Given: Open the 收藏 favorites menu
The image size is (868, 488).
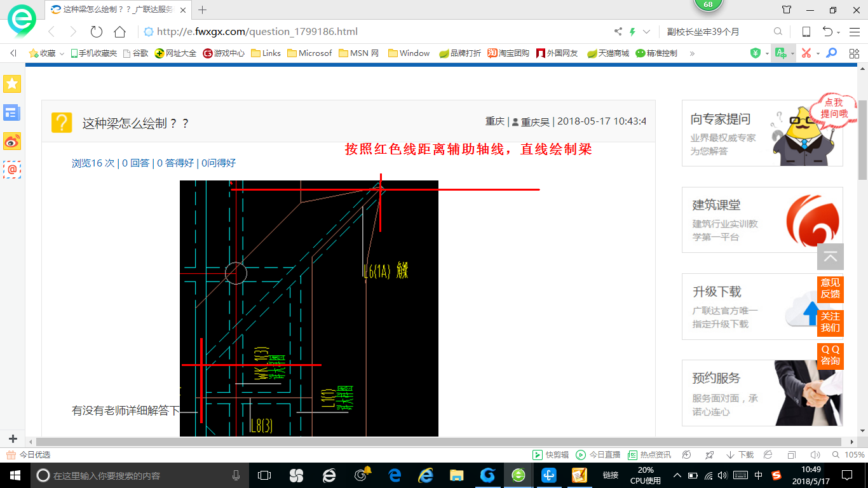Looking at the screenshot, I should [x=46, y=53].
